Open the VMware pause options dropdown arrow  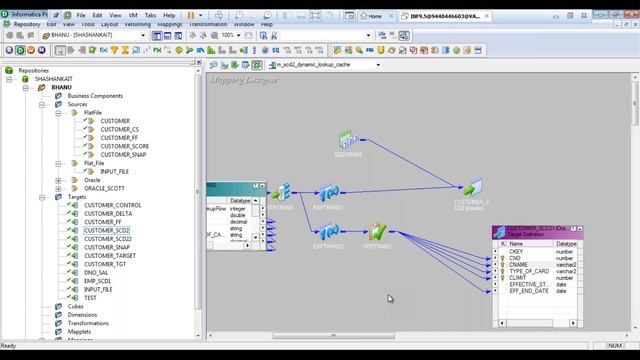pyautogui.click(x=200, y=16)
